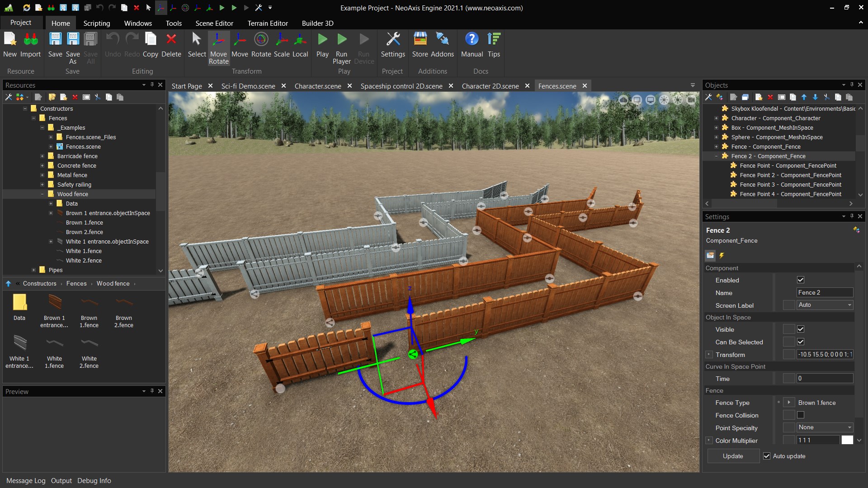Viewport: 868px width, 488px height.
Task: Open the Store icon
Action: pos(420,40)
